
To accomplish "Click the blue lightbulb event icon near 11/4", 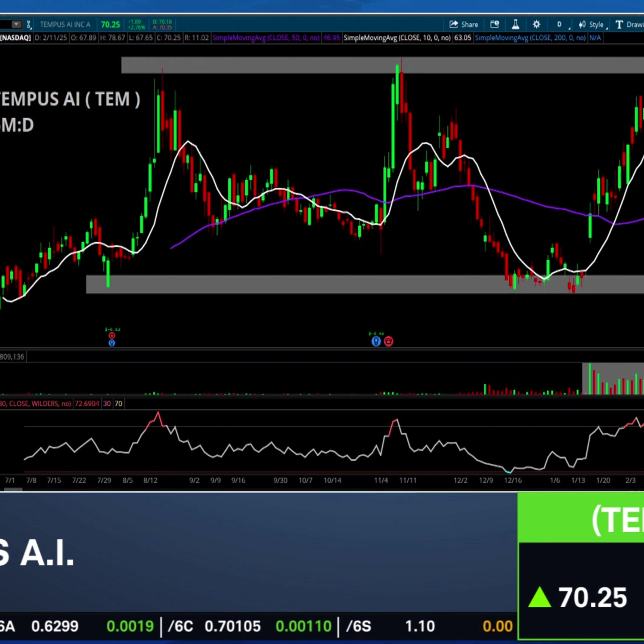I will 376,341.
